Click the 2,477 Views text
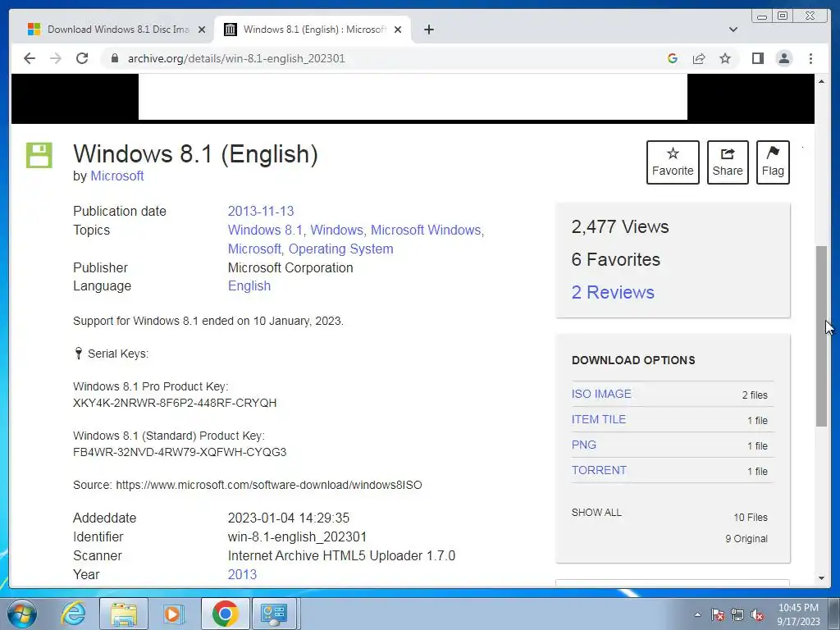This screenshot has height=630, width=840. coord(620,226)
